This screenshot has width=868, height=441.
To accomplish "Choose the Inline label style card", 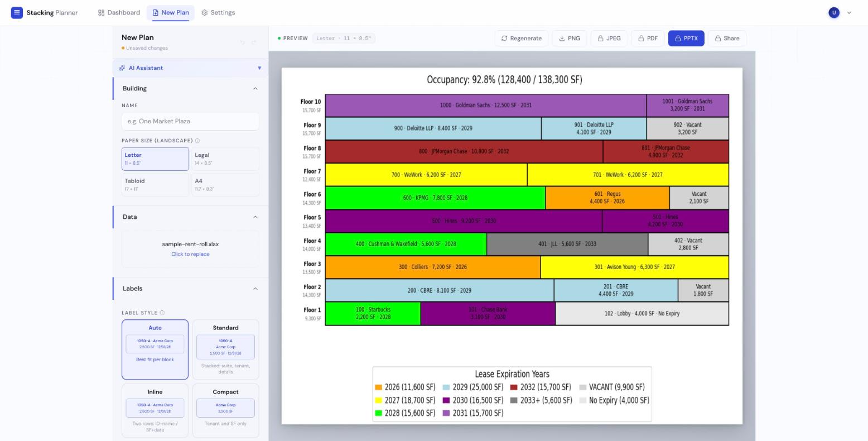I will pyautogui.click(x=155, y=410).
